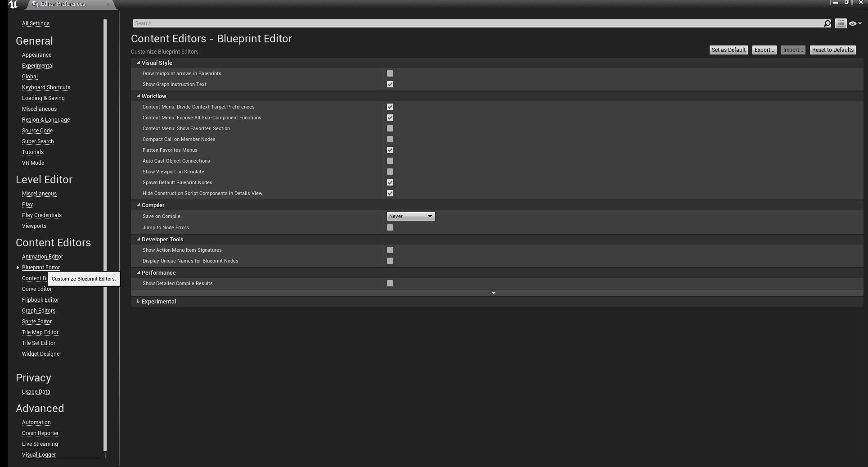Toggle Expose All Sub-Component Functions checkbox
This screenshot has height=467, width=868.
(x=390, y=118)
